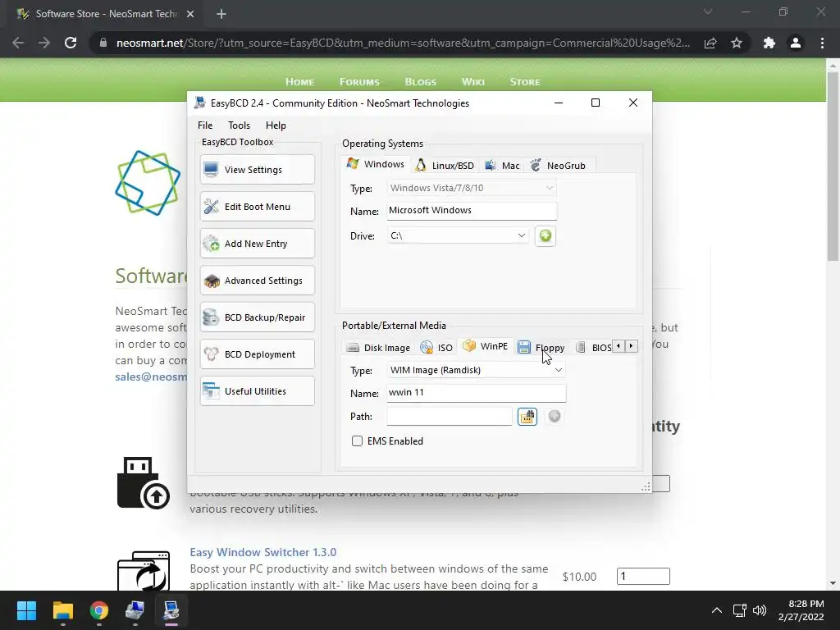Screen dimensions: 840x630
Task: Open the volume icon in system tray
Action: coord(760,610)
